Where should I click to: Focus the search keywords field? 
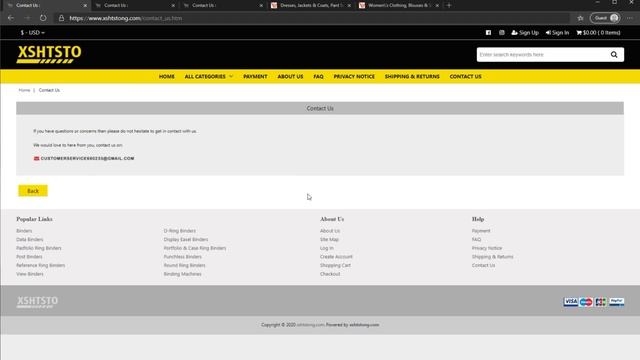pos(542,55)
